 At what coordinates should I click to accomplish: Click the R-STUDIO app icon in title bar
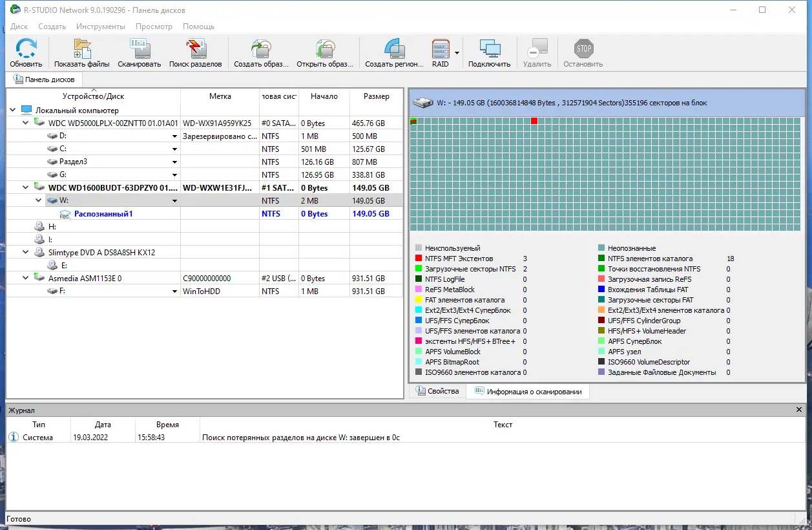pos(16,10)
